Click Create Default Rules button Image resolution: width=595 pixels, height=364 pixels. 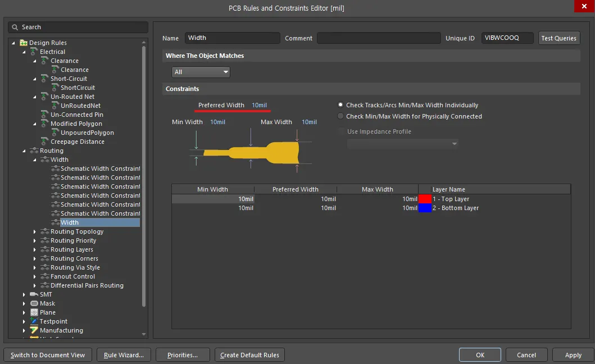click(x=249, y=355)
